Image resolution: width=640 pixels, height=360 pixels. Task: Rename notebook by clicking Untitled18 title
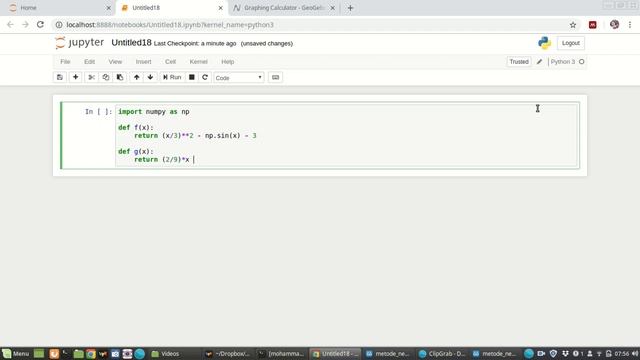(131, 43)
